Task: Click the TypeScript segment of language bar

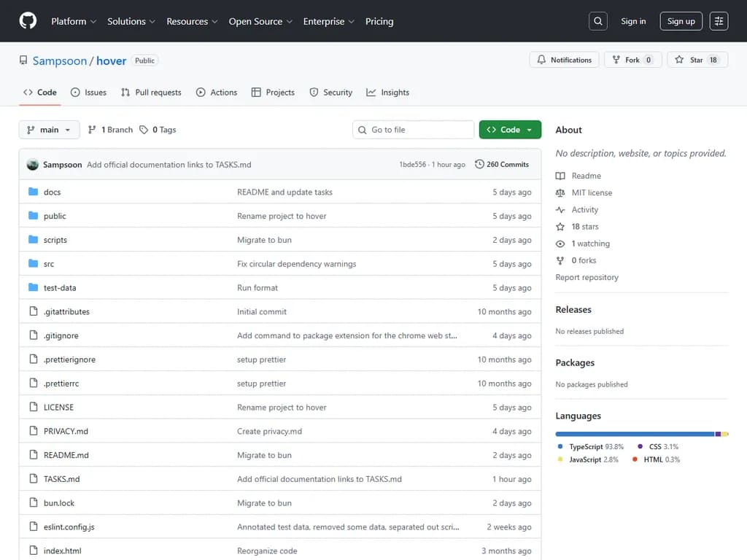Action: (635, 434)
